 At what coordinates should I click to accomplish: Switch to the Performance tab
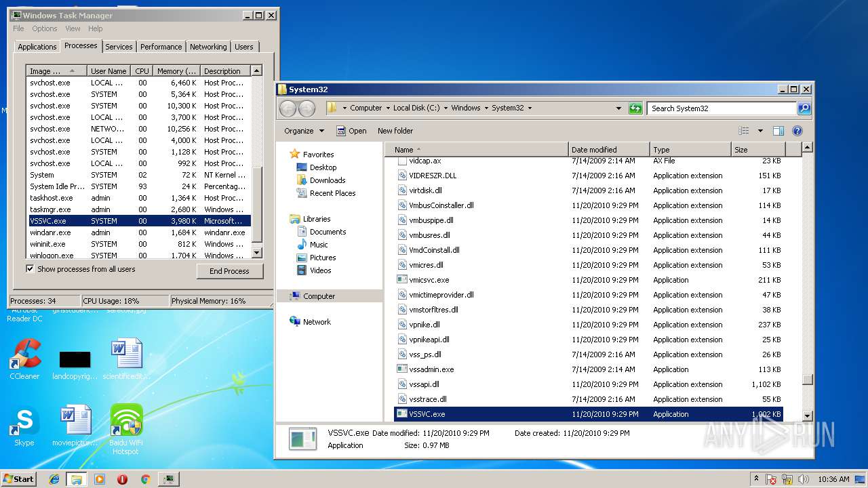(161, 47)
